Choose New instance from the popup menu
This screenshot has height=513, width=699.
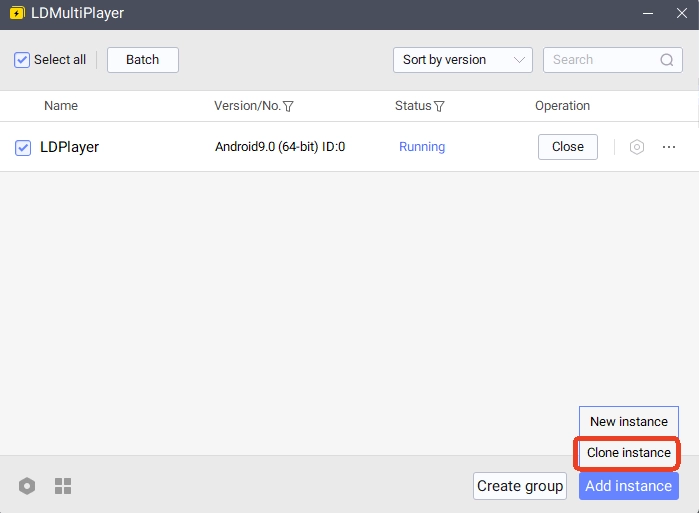(x=628, y=422)
